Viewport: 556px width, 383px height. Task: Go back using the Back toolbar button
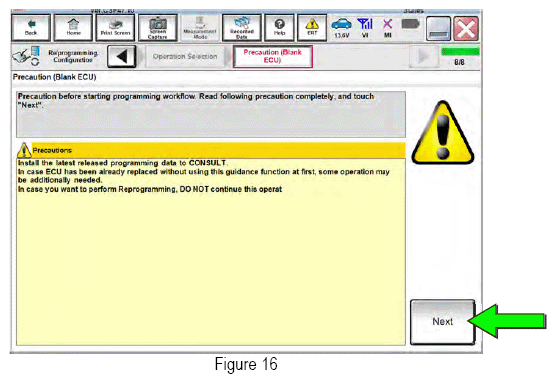[31, 28]
